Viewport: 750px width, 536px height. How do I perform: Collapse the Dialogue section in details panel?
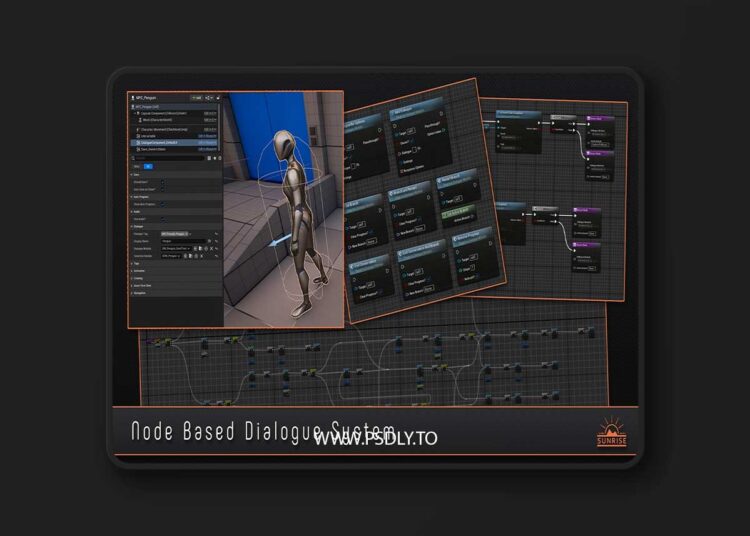(132, 225)
